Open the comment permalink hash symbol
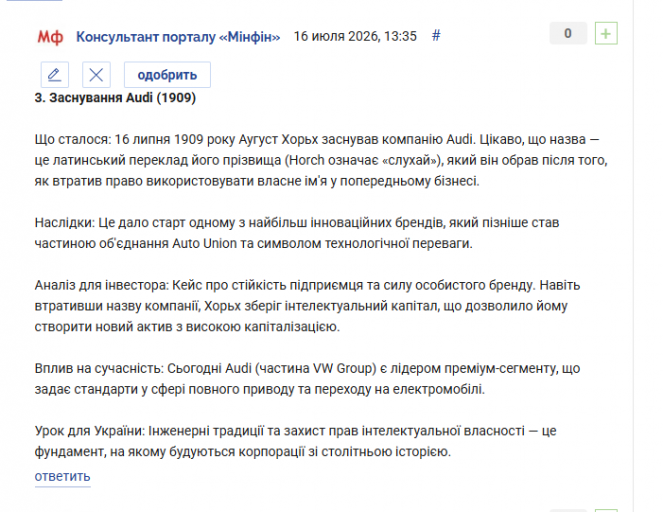This screenshot has width=663, height=512. [436, 36]
